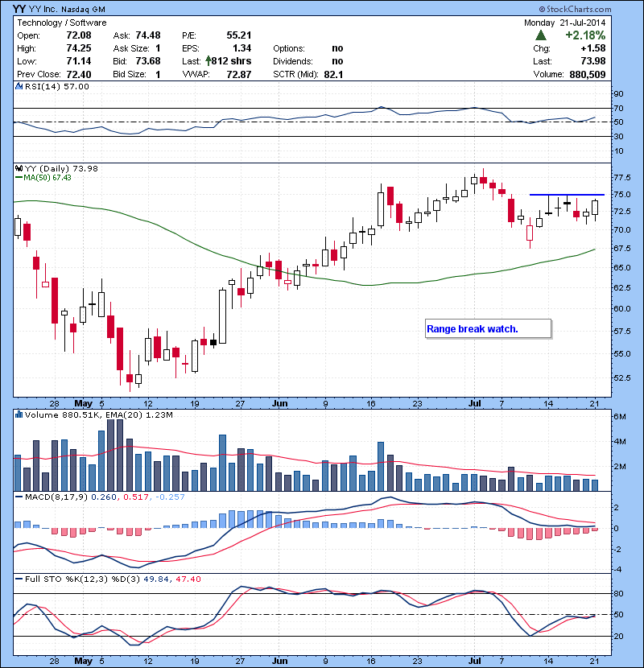Click the MACD histogram value -0.257
This screenshot has width=644, height=668.
click(170, 497)
